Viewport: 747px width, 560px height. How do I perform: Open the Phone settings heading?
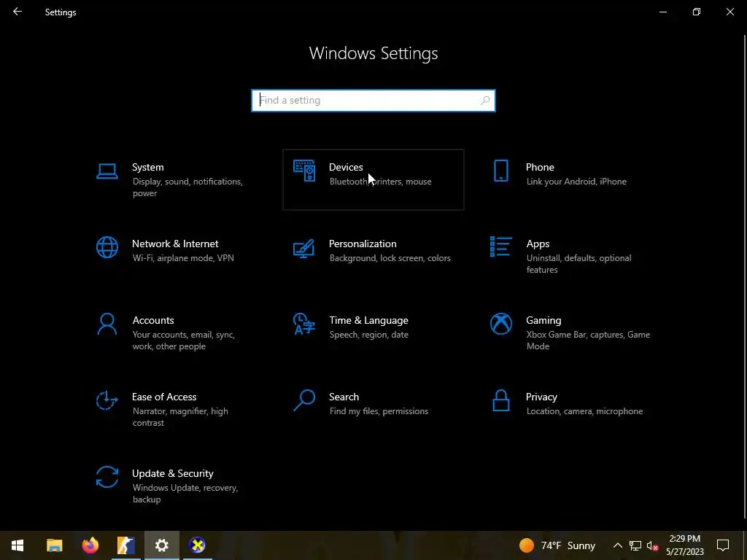[x=540, y=167]
